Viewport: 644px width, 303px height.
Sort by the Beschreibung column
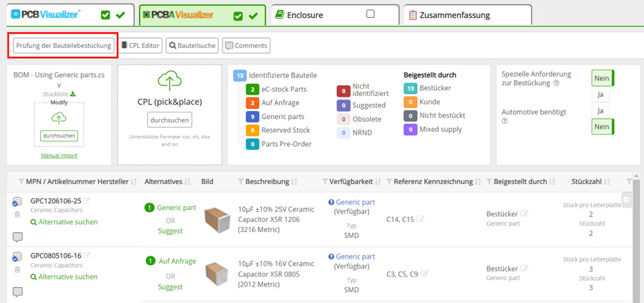pyautogui.click(x=295, y=182)
